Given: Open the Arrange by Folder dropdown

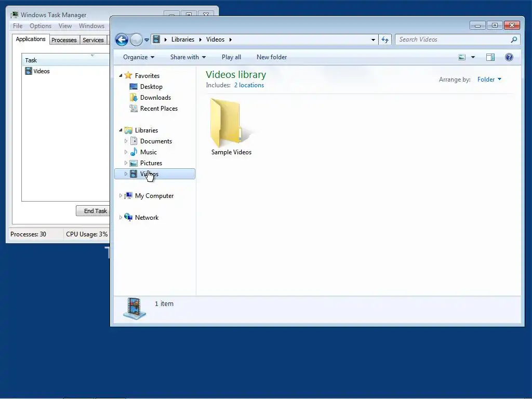Looking at the screenshot, I should [489, 79].
